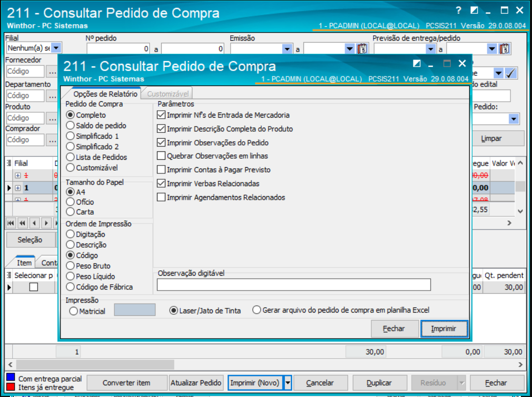Select the Ofício paper size

click(x=80, y=202)
